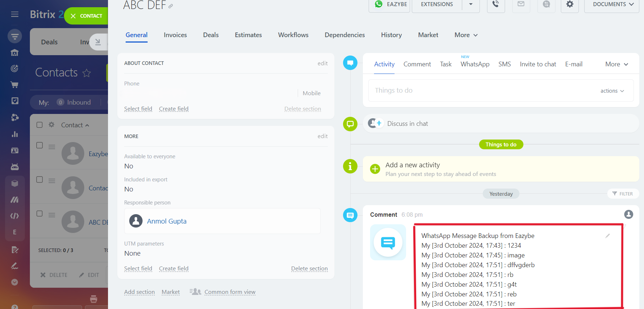Click the collapse arrow icon next to Inv
644x309 pixels.
pos(98,42)
